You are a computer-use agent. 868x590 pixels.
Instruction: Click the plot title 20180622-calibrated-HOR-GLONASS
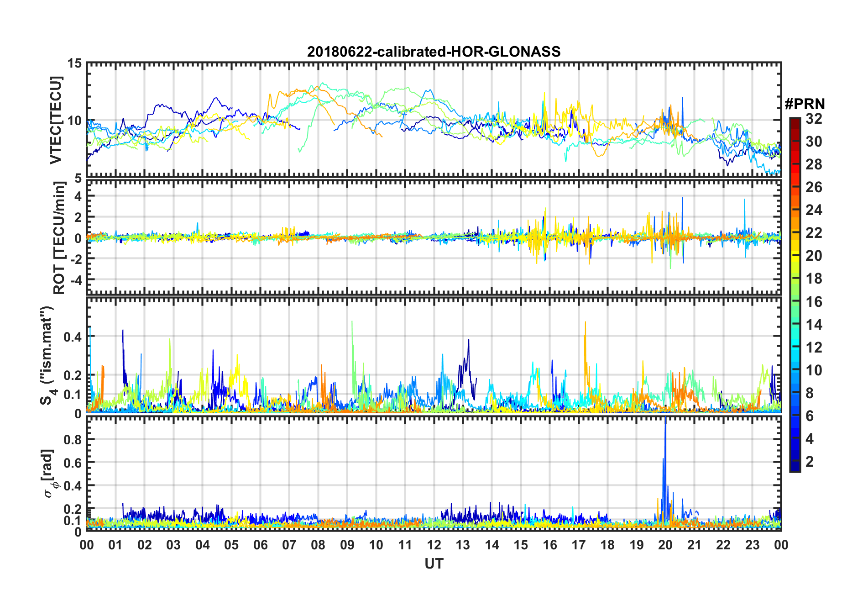pyautogui.click(x=434, y=52)
